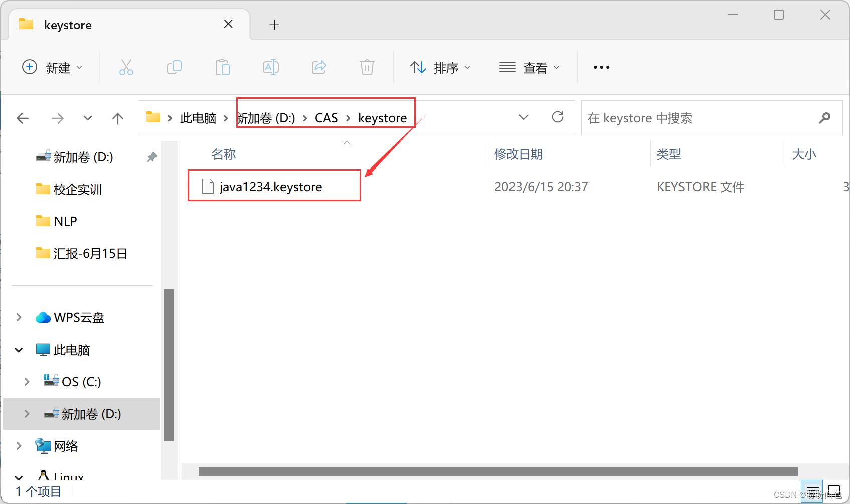
Task: Open the 排序 sort dropdown
Action: (440, 67)
